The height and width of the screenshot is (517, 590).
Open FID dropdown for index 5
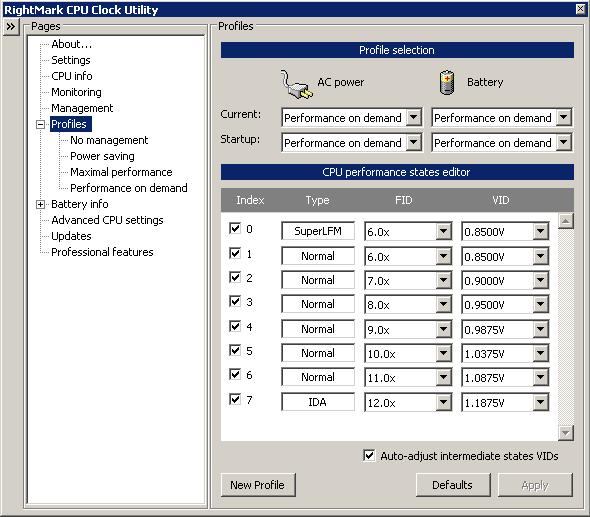coord(444,353)
